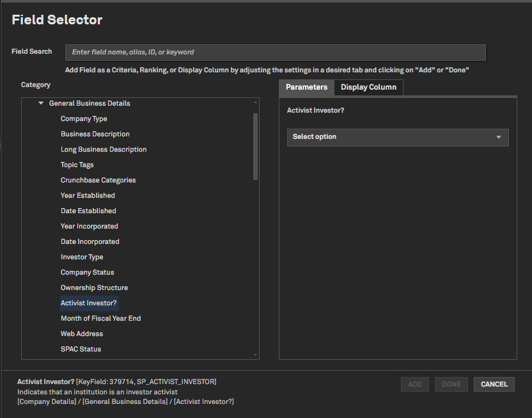Click in the Field Search box
This screenshot has height=418, width=532.
[275, 52]
